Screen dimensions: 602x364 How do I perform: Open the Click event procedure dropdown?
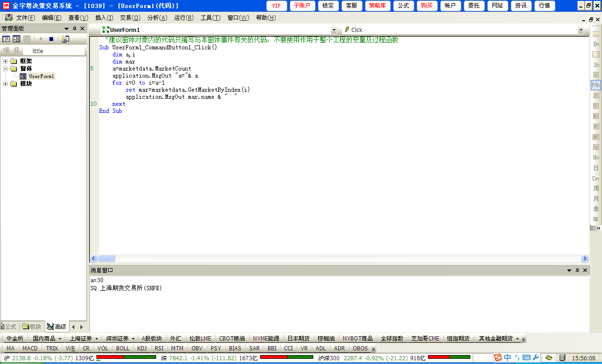(x=581, y=30)
